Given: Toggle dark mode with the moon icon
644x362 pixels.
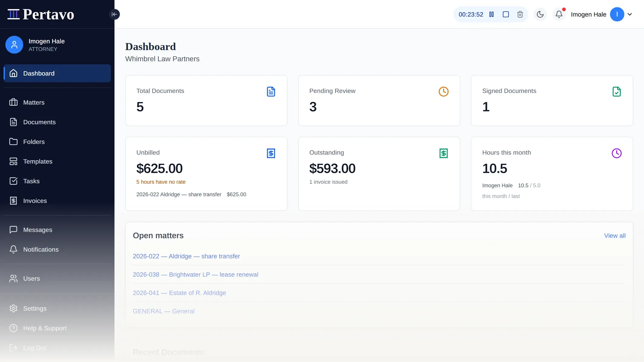Looking at the screenshot, I should pos(540,14).
